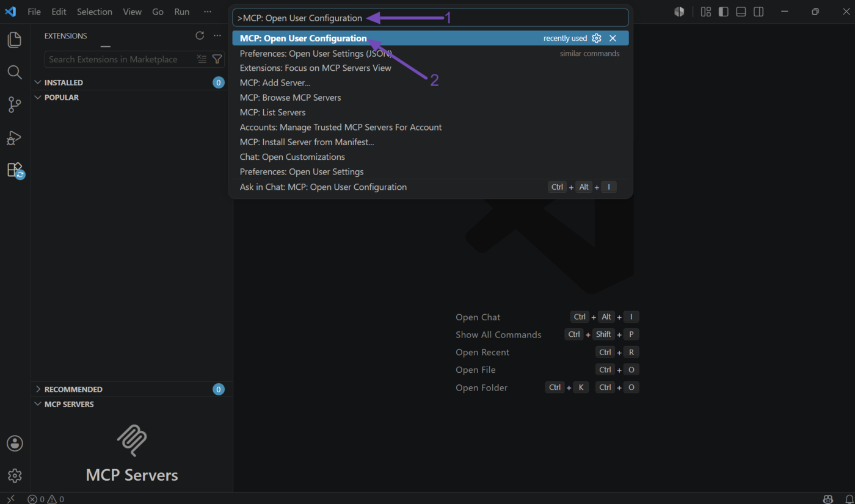The height and width of the screenshot is (504, 855).
Task: Collapse the INSTALLED section
Action: [x=38, y=82]
